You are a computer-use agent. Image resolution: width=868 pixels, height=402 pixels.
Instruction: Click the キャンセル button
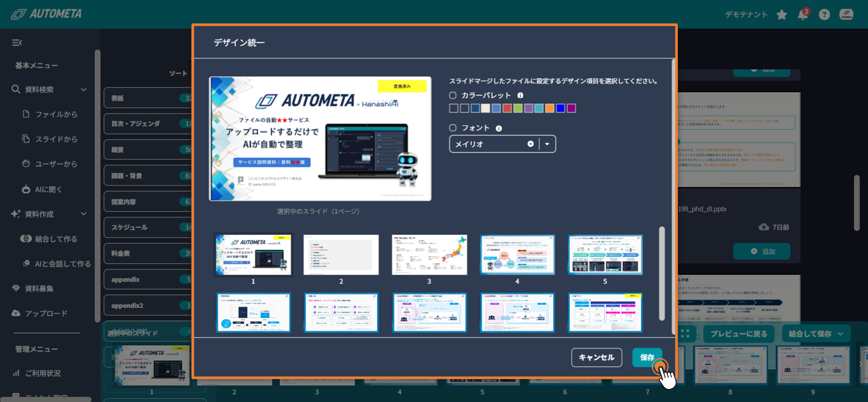click(596, 357)
